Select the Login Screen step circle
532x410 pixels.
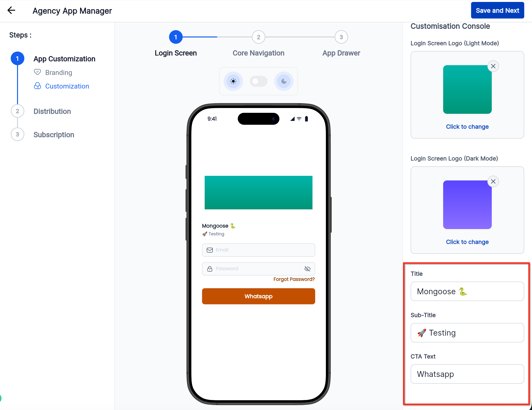click(x=176, y=37)
